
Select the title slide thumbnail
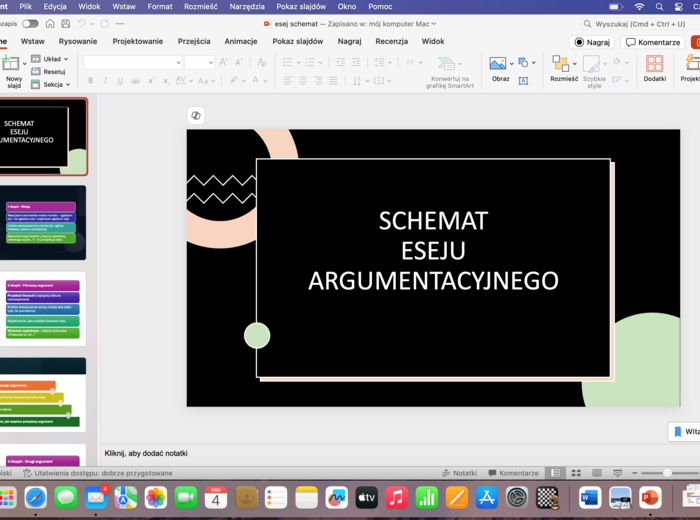coord(43,137)
